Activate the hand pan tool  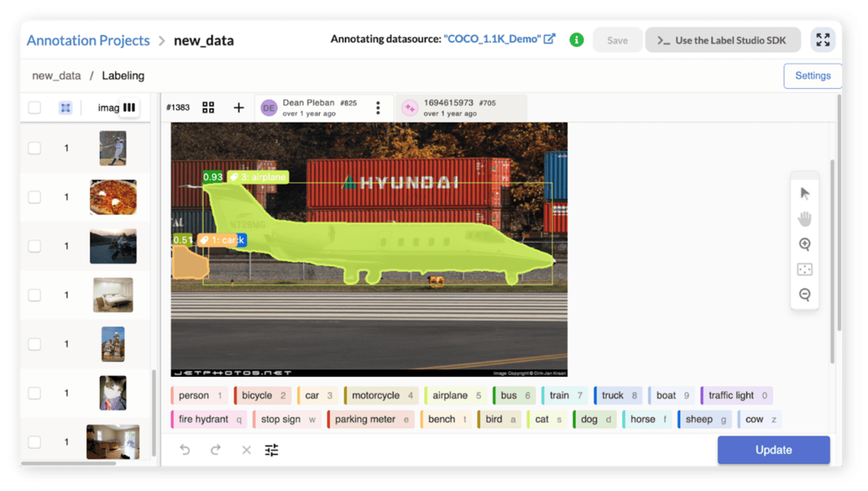(804, 218)
